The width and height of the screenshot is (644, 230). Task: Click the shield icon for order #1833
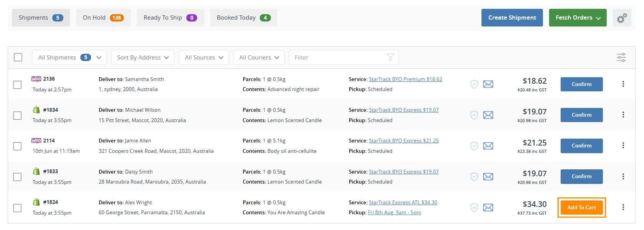pyautogui.click(x=474, y=177)
